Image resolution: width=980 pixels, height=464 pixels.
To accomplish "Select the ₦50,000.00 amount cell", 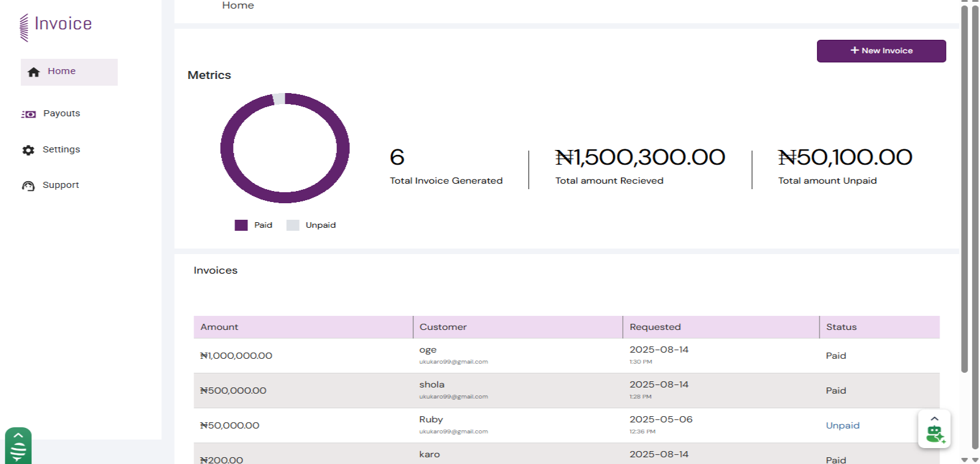I will pyautogui.click(x=230, y=425).
